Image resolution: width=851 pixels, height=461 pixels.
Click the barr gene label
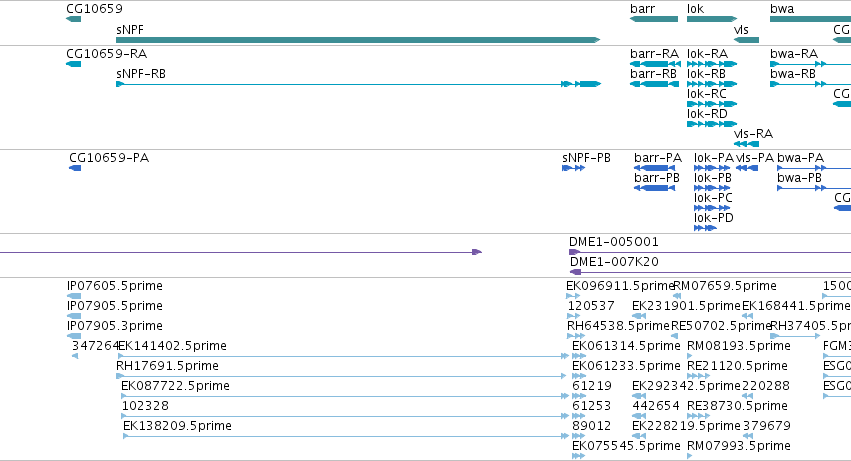[643, 9]
